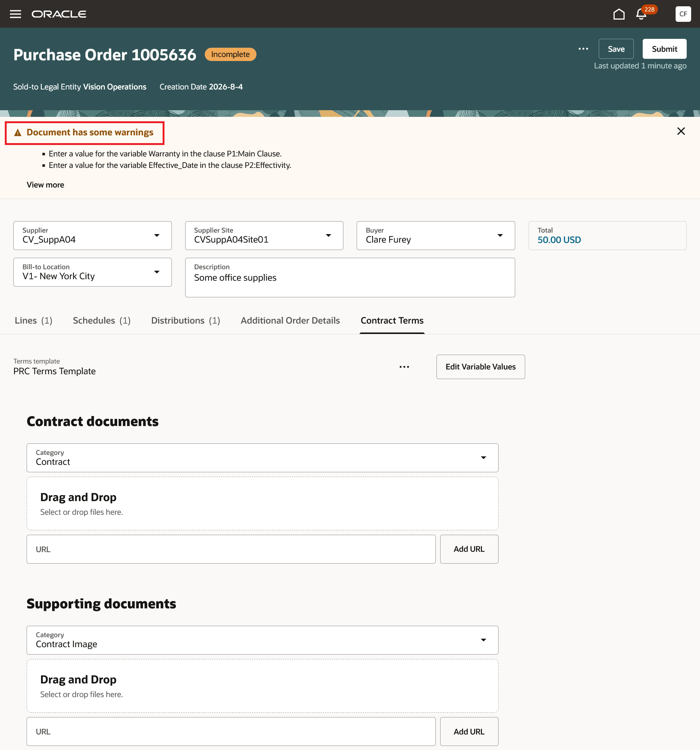The height and width of the screenshot is (750, 700).
Task: Submit the purchase order
Action: (x=664, y=49)
